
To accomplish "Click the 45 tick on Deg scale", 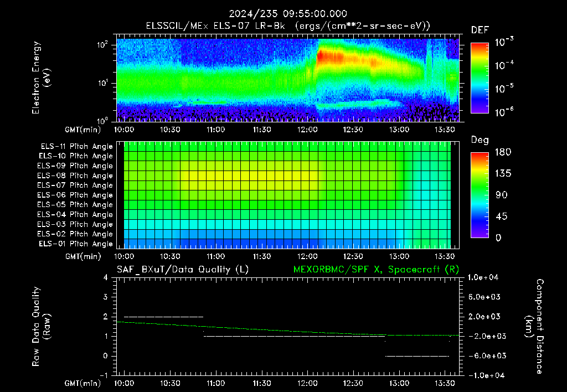I will click(502, 216).
